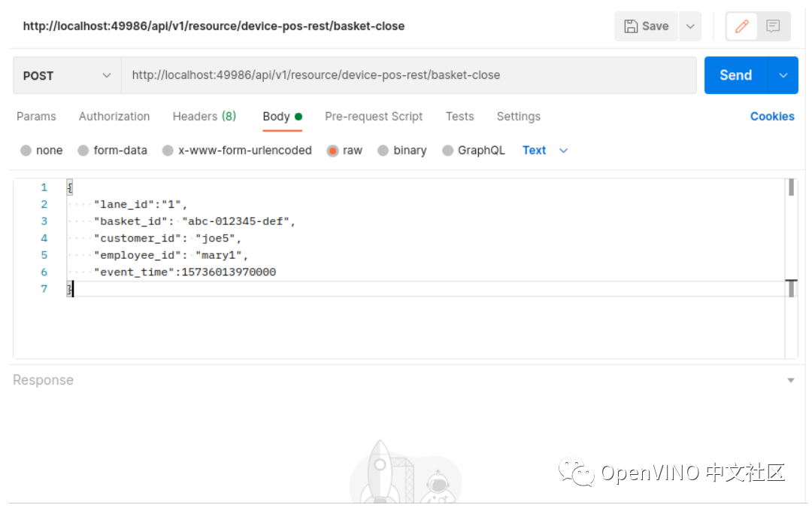
Task: Select x-www-form-urlencoded body type
Action: pos(168,151)
